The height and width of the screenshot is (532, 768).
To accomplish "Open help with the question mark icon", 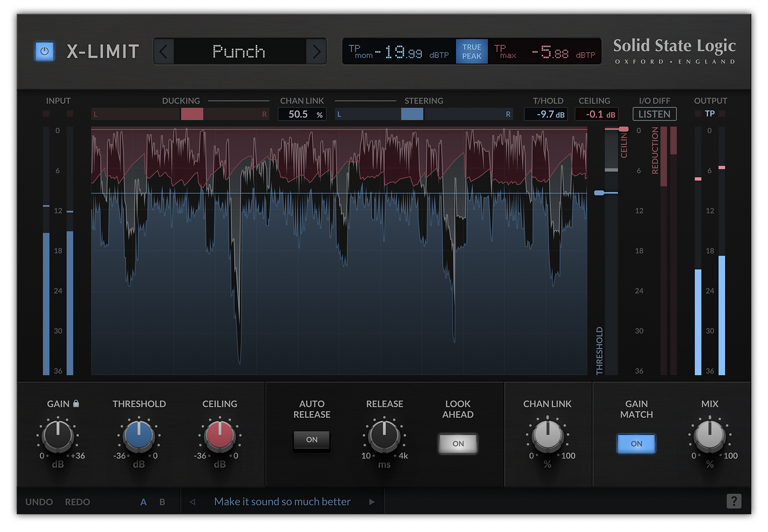I will click(x=734, y=501).
